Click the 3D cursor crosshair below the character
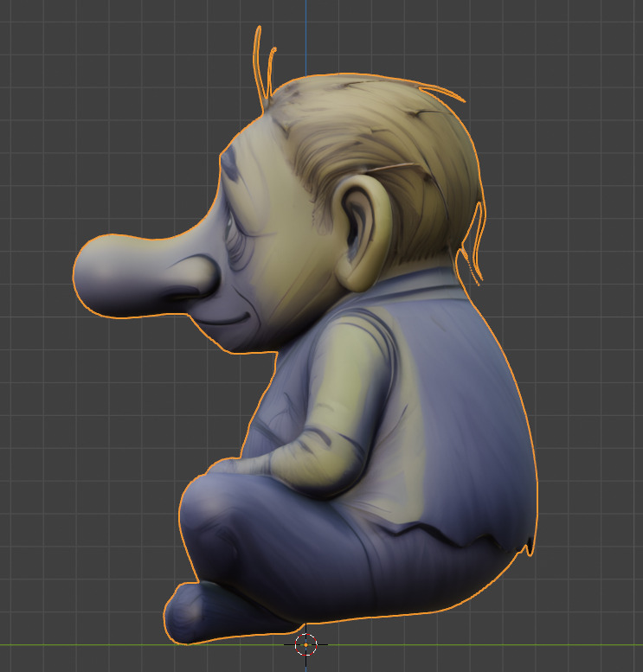The height and width of the screenshot is (672, 643). pyautogui.click(x=305, y=644)
